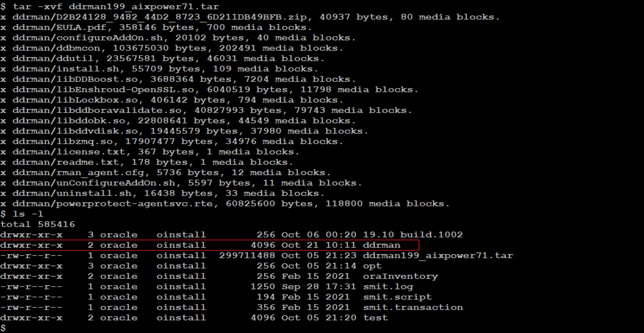Image resolution: width=644 pixels, height=333 pixels.
Task: Click the smit.log file name
Action: coord(387,286)
